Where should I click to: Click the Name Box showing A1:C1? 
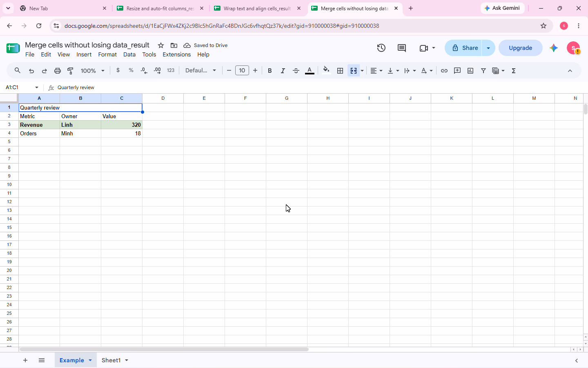[22, 88]
